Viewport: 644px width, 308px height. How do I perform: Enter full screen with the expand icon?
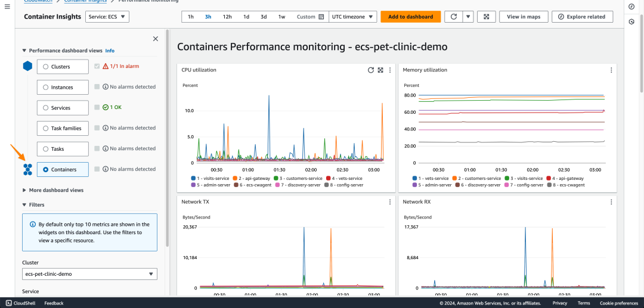click(x=487, y=17)
